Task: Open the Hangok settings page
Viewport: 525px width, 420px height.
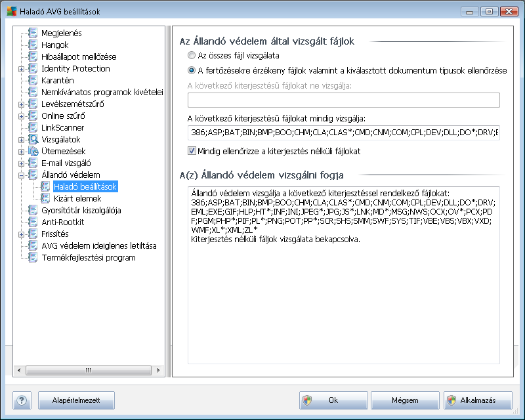Action: (55, 45)
